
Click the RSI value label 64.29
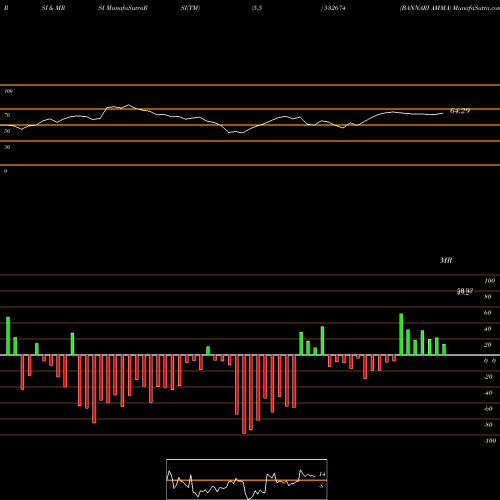point(460,111)
